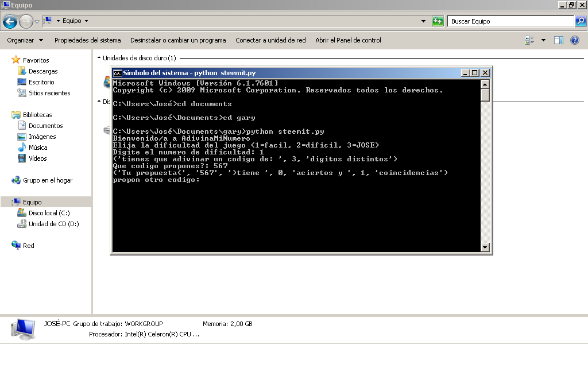Click the scroll down arrow in command prompt

tap(485, 247)
